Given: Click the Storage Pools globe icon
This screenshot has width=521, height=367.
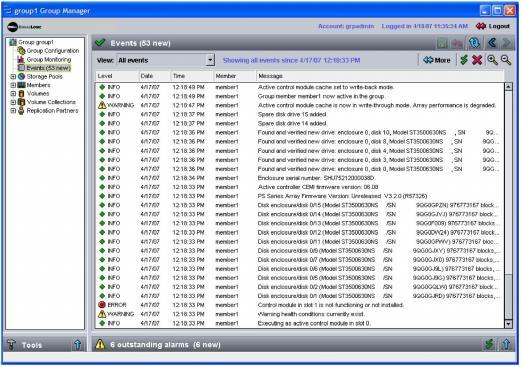Looking at the screenshot, I should point(21,77).
